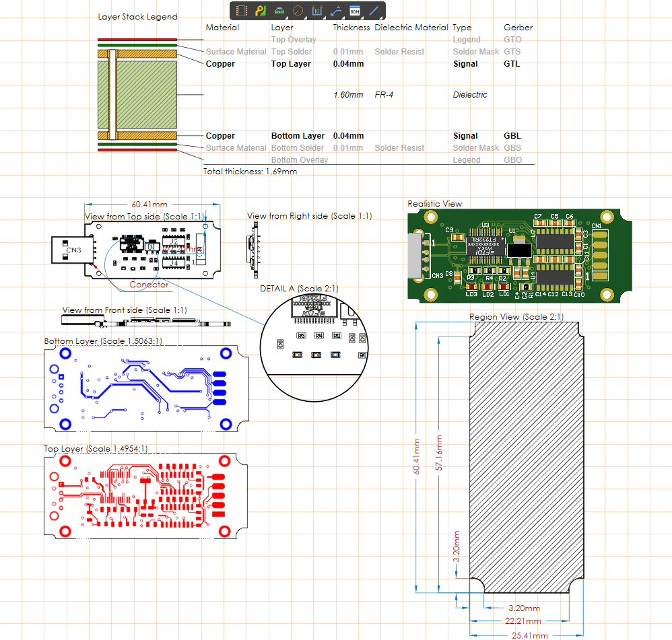Click the 'Material' column header

point(222,28)
